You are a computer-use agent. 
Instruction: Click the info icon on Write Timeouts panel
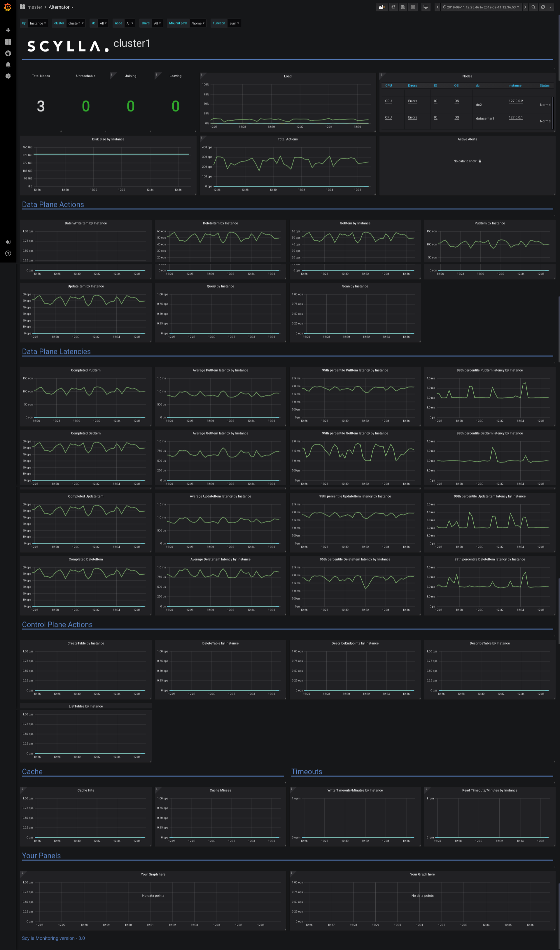pos(291,788)
